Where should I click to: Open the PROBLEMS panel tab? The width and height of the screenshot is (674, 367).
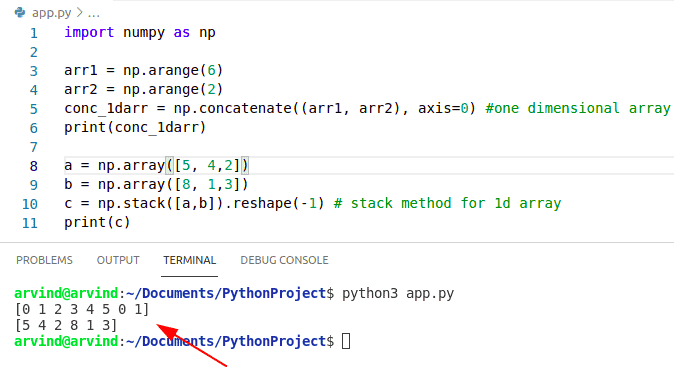pos(44,260)
